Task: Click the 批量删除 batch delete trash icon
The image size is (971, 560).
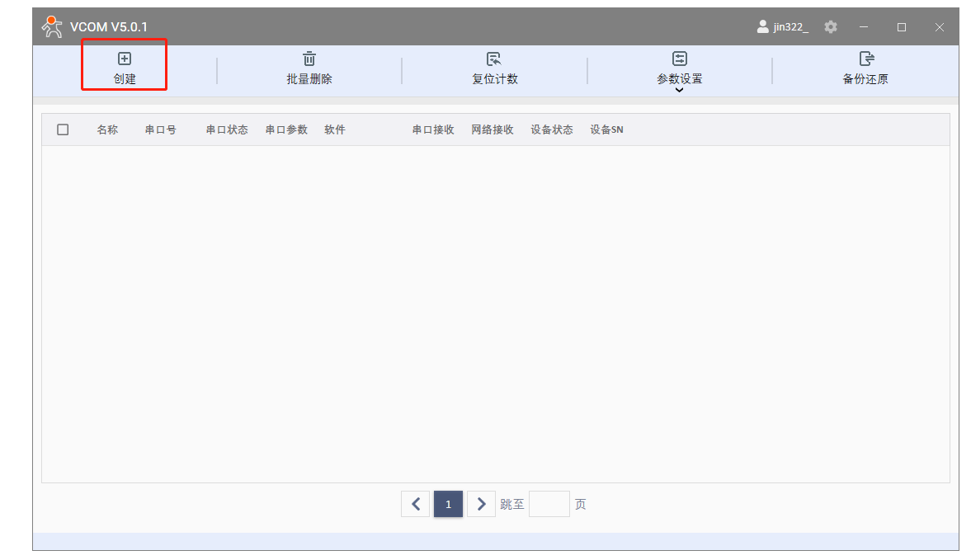Action: click(x=309, y=59)
